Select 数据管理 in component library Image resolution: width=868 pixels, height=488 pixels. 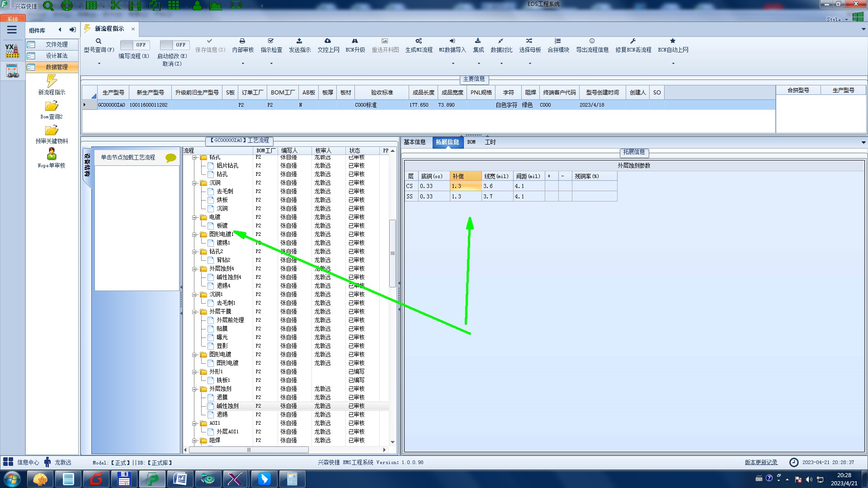tap(57, 67)
